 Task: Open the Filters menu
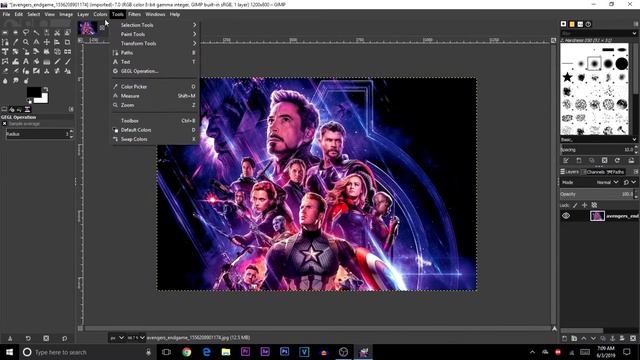point(134,14)
